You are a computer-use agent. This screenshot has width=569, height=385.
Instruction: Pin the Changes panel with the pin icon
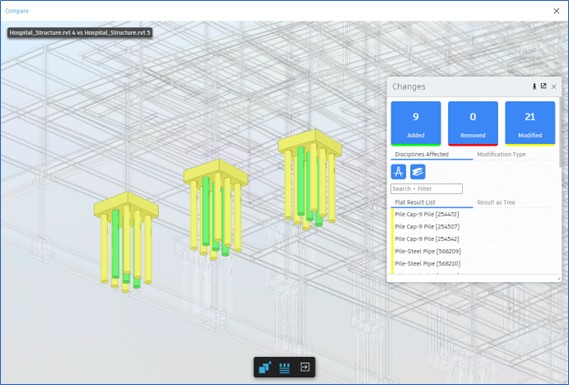(x=534, y=86)
